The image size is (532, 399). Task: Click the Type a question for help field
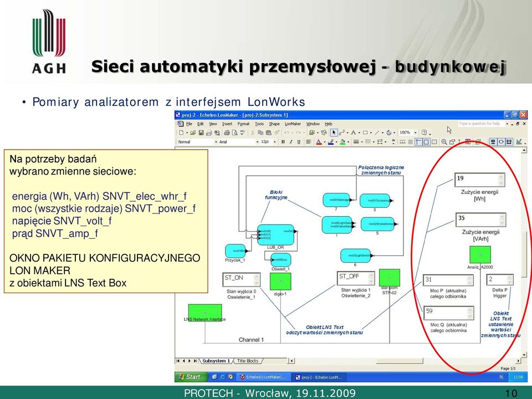point(482,124)
